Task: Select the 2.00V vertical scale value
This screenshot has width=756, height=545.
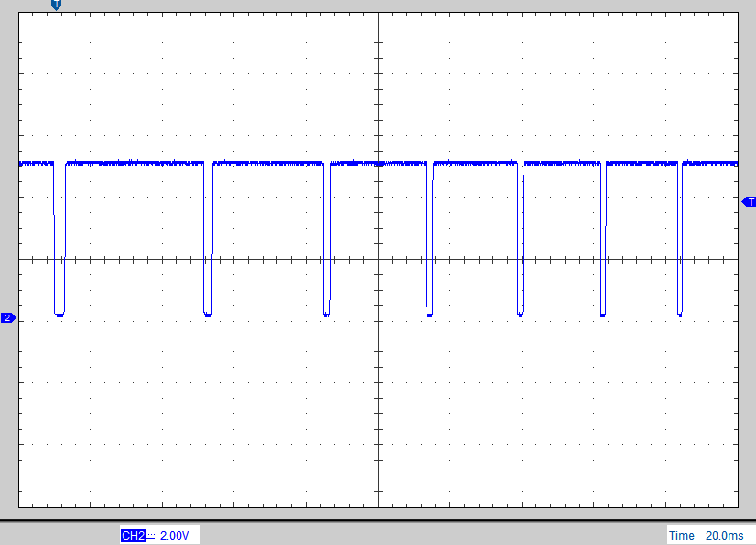Action: click(175, 535)
